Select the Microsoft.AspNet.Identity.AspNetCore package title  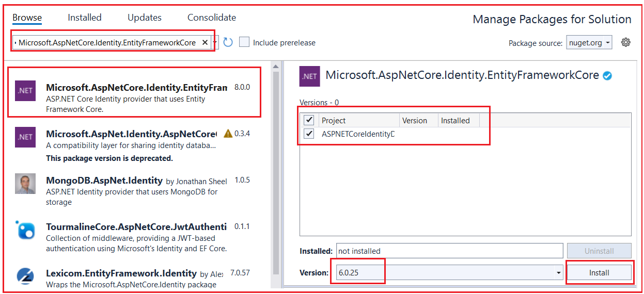[132, 134]
